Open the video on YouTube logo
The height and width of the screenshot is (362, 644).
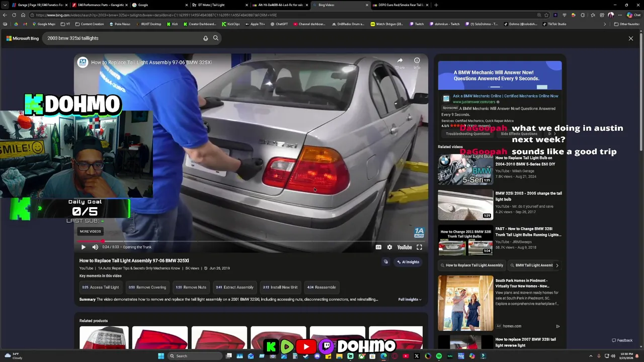[405, 247]
